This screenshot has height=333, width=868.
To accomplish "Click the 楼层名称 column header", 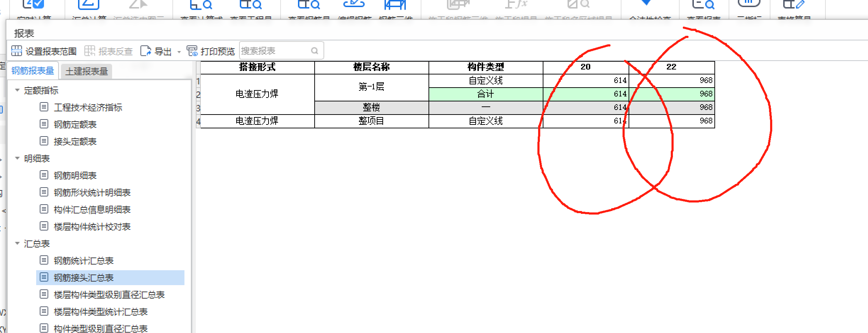I will pyautogui.click(x=371, y=67).
